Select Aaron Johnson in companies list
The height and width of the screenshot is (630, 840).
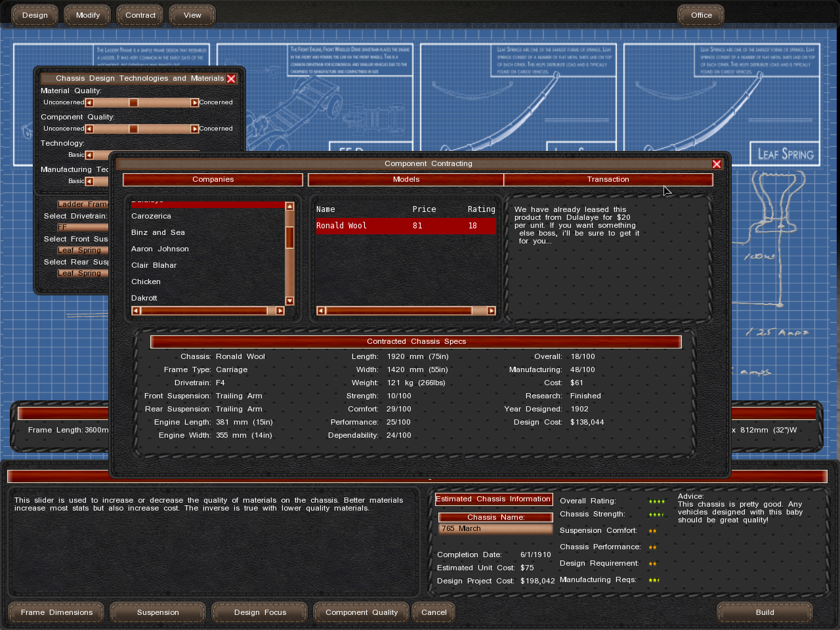[160, 249]
